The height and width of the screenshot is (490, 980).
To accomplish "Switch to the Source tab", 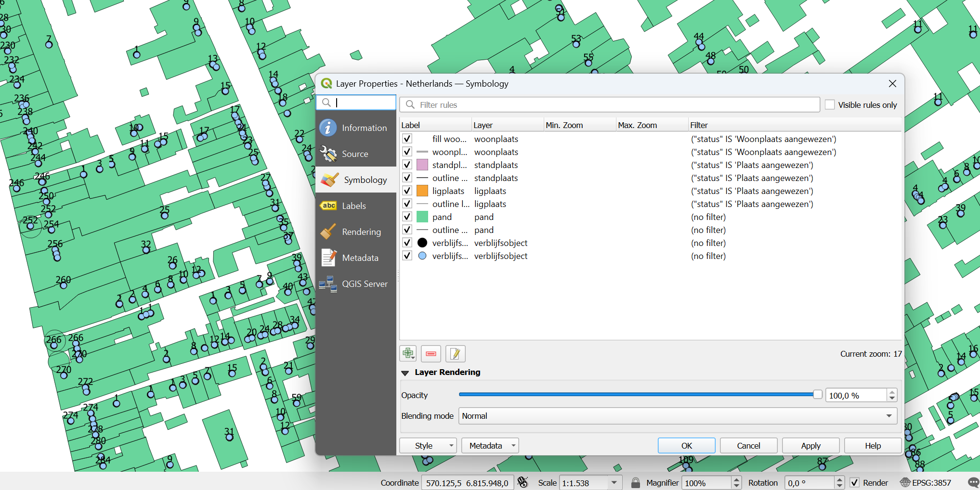I will tap(355, 154).
